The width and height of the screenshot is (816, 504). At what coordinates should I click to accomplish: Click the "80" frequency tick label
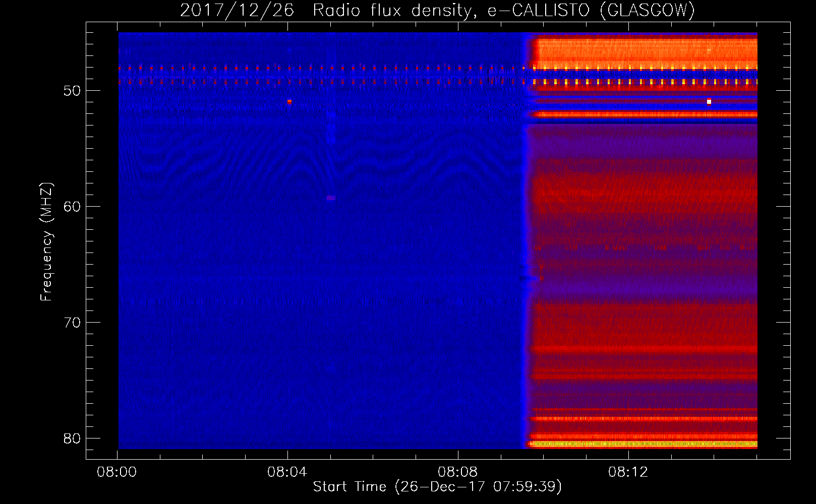tap(72, 438)
